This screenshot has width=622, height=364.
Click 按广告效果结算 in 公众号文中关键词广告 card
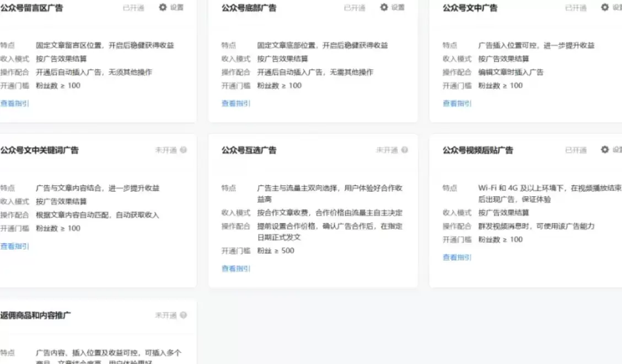click(61, 202)
